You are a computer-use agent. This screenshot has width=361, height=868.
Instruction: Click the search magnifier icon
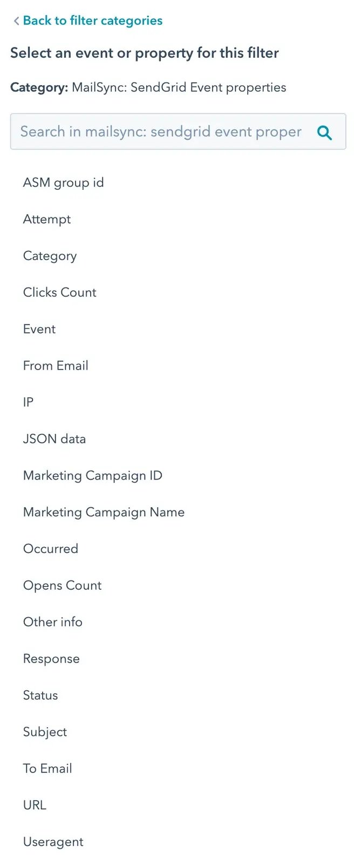[x=324, y=132]
